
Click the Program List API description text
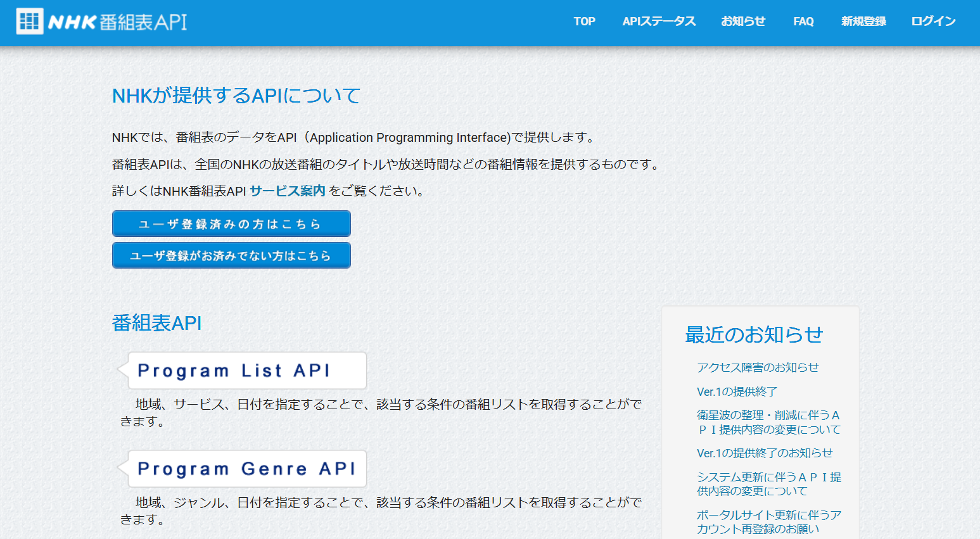click(381, 412)
